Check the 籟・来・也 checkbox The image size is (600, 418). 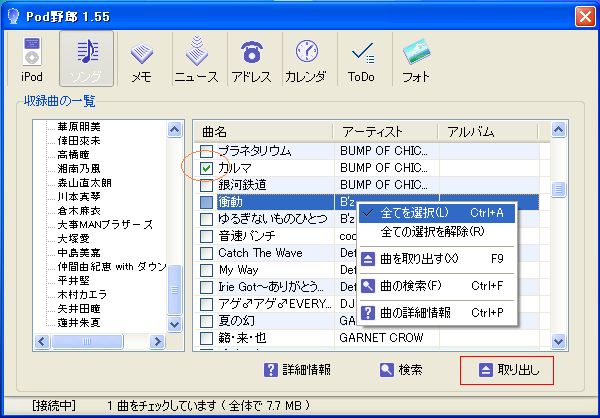(207, 338)
